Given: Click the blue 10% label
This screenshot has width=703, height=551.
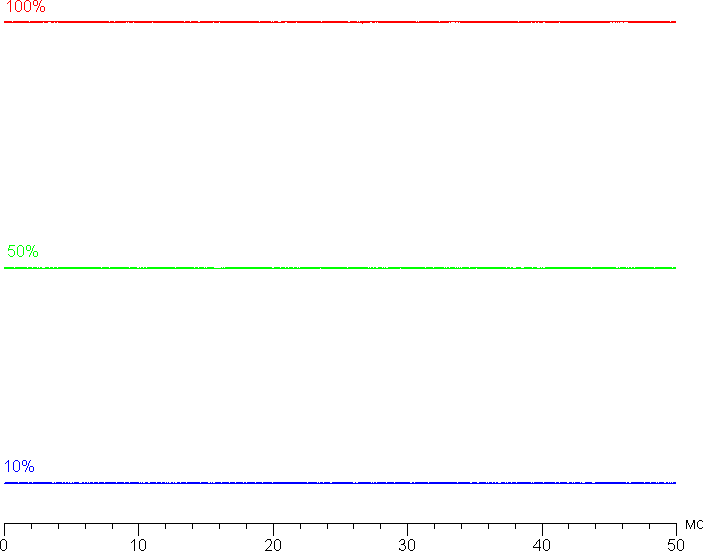Looking at the screenshot, I should [x=19, y=467].
